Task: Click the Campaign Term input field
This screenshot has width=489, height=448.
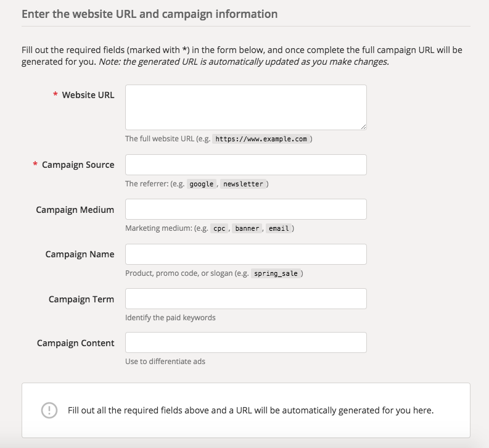Action: pos(246,299)
